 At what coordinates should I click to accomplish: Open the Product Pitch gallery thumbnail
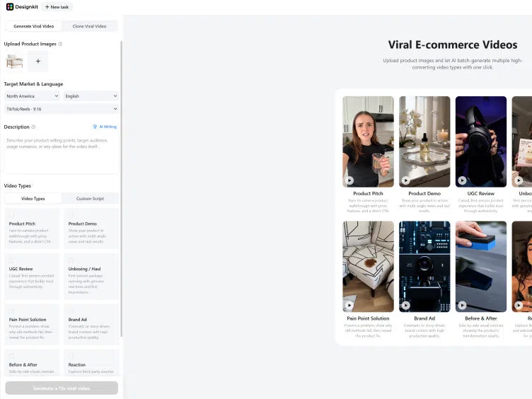pyautogui.click(x=368, y=141)
